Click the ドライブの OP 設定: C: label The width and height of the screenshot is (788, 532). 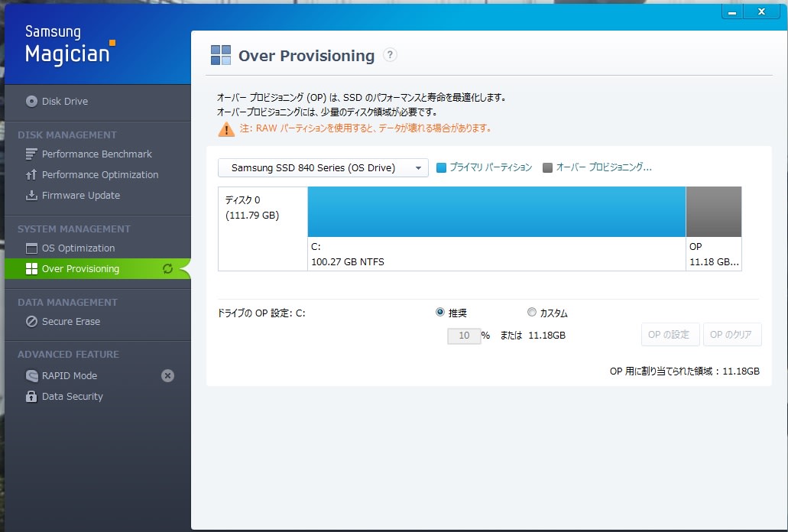(x=261, y=313)
